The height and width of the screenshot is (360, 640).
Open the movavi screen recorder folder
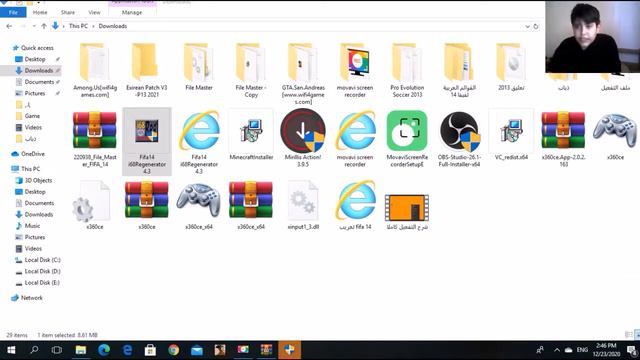pyautogui.click(x=355, y=70)
